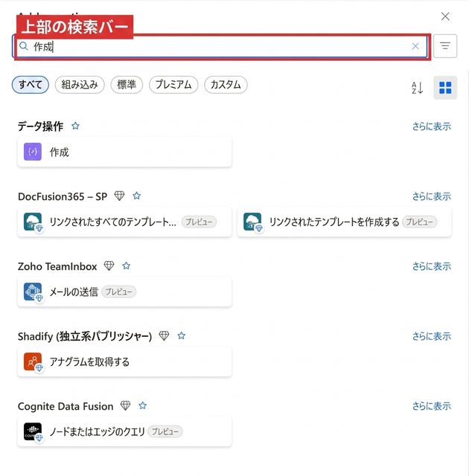The height and width of the screenshot is (476, 469).
Task: Select the すべて filter chip
Action: [x=30, y=85]
